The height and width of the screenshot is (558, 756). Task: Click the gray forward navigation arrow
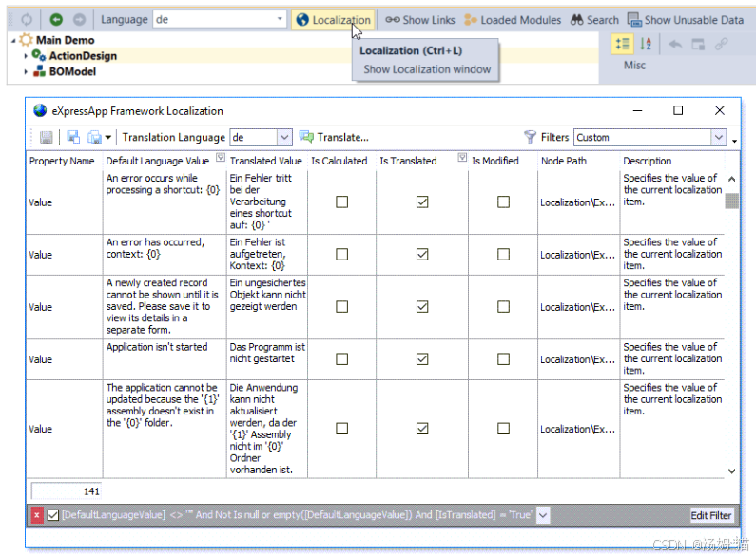(x=79, y=19)
